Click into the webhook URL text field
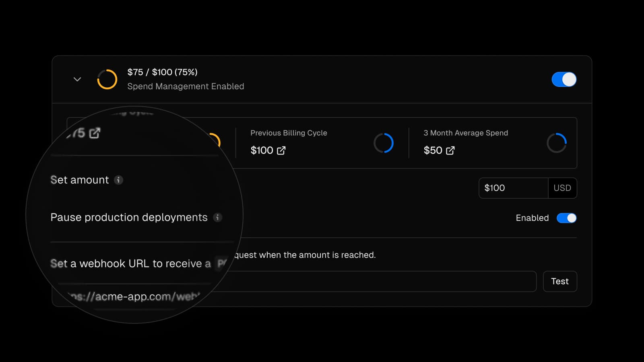The height and width of the screenshot is (362, 644). pos(382,281)
